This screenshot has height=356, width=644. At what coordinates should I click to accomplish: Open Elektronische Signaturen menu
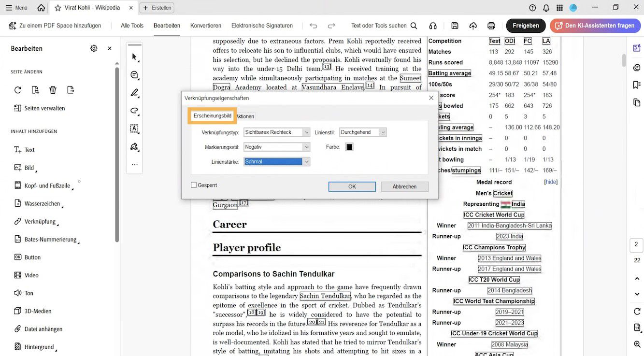coord(262,26)
